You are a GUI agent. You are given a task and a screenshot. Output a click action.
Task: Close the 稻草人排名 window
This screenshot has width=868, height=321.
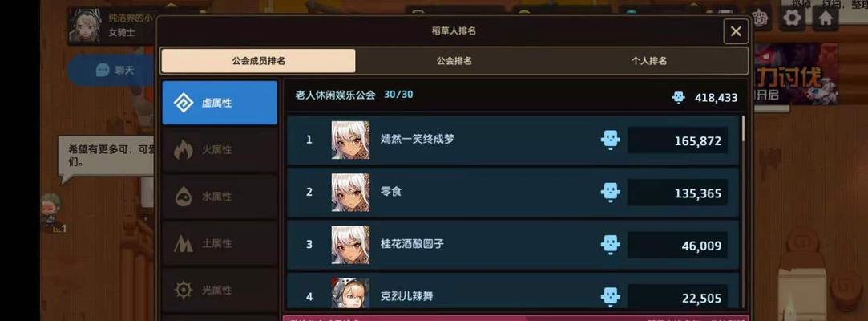(x=736, y=31)
